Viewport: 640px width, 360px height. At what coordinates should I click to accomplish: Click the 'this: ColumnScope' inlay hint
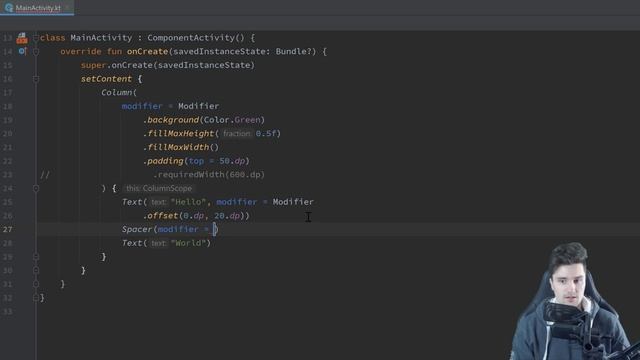[159, 189]
